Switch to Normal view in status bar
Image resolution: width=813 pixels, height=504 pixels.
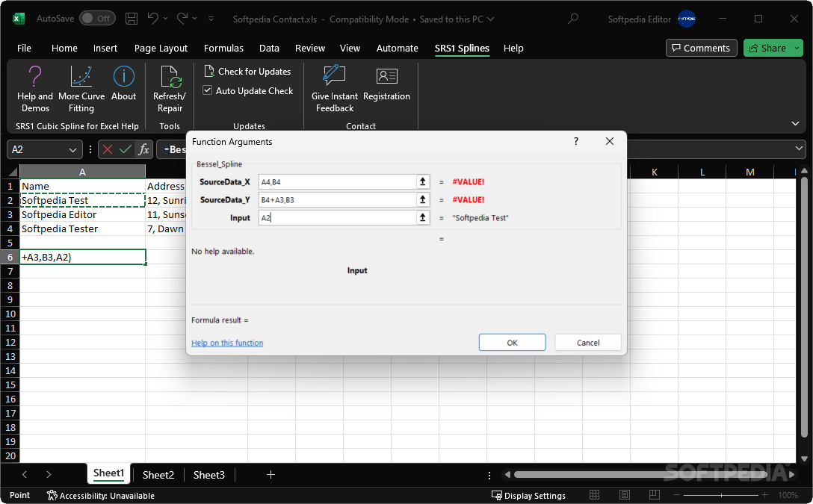[594, 495]
